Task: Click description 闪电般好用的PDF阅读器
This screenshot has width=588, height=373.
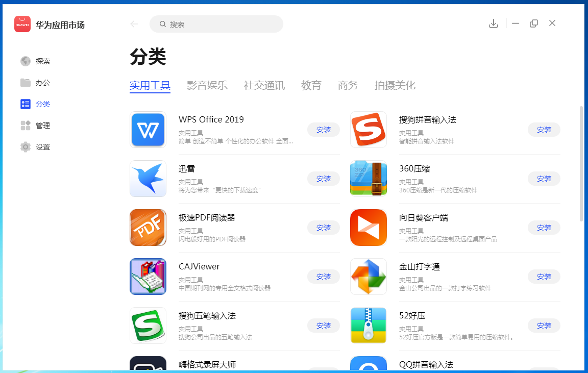Action: tap(212, 239)
